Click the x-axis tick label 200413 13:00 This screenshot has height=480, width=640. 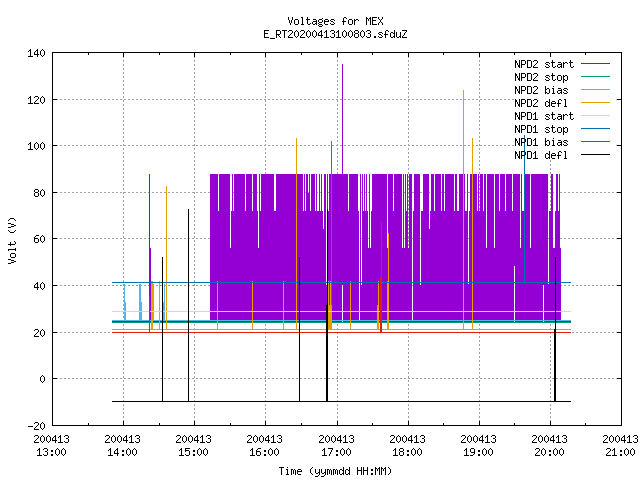click(51, 446)
